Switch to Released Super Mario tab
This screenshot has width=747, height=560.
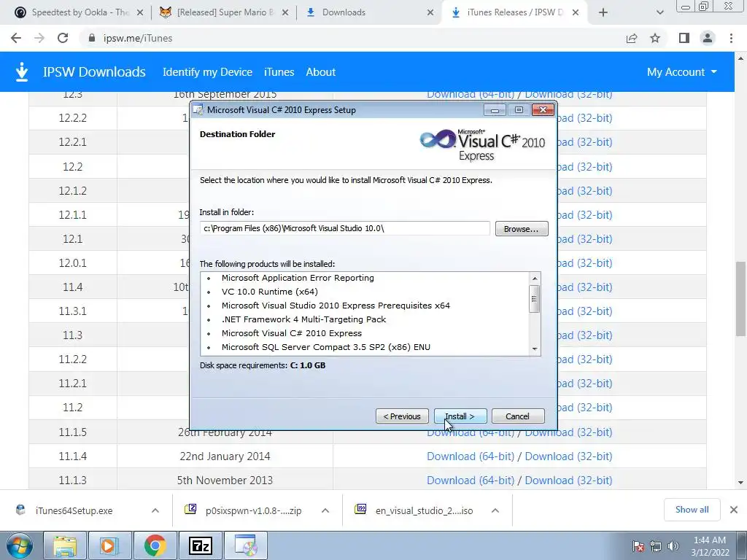(223, 12)
